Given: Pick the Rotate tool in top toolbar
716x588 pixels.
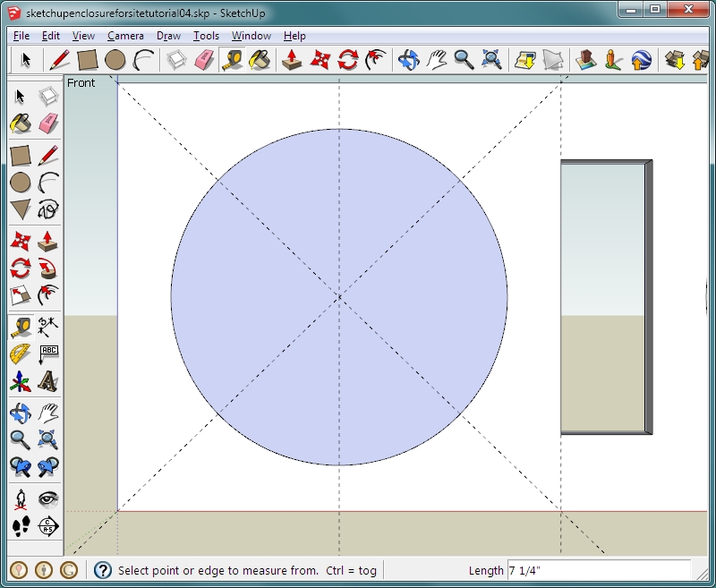Looking at the screenshot, I should click(x=347, y=60).
